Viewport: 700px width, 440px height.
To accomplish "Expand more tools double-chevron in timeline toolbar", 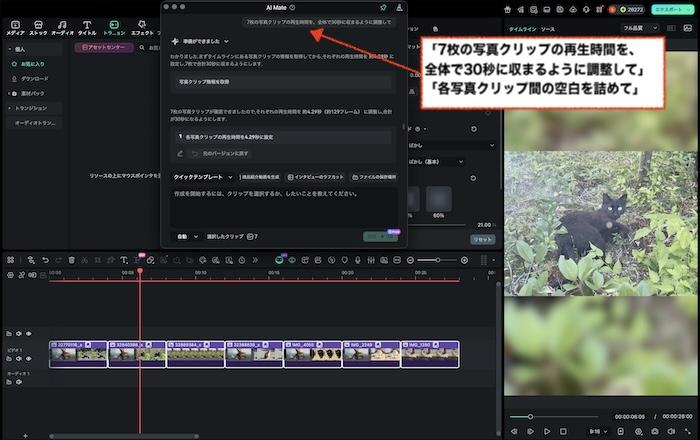I will point(255,260).
